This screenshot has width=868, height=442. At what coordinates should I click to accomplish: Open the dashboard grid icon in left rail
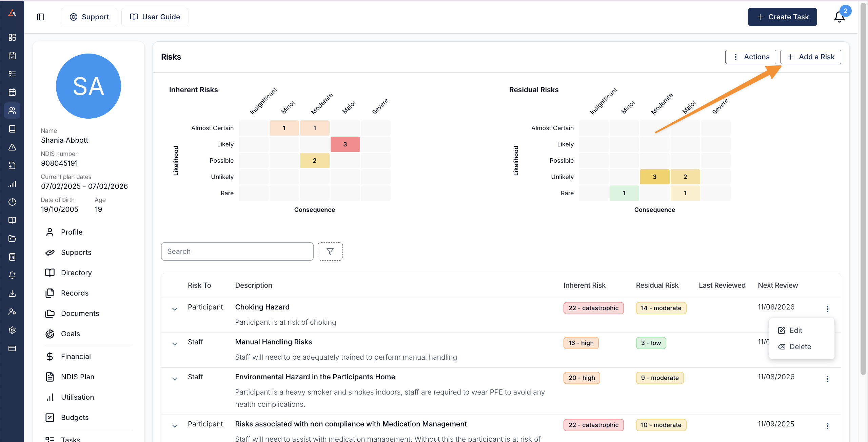12,37
